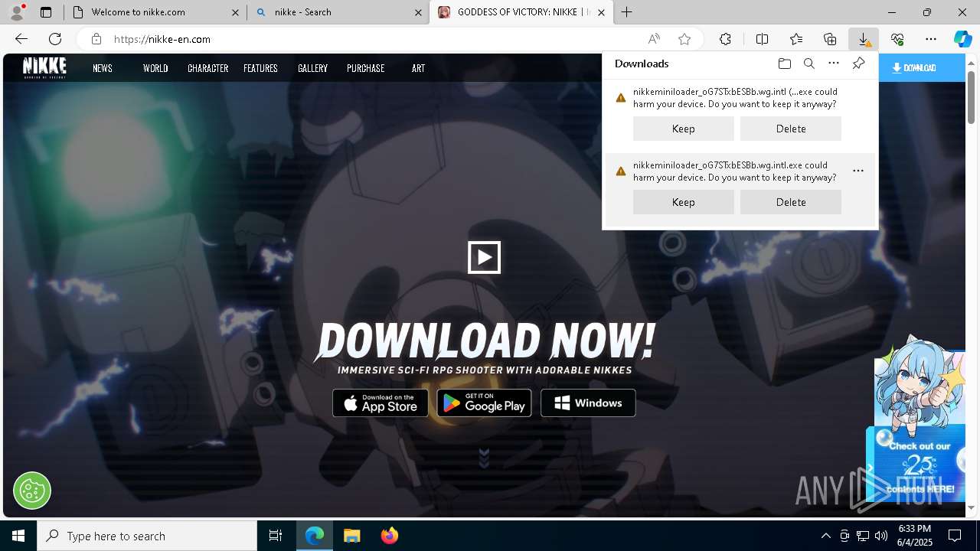The width and height of the screenshot is (980, 551).
Task: Open the network icon in system tray
Action: click(862, 536)
